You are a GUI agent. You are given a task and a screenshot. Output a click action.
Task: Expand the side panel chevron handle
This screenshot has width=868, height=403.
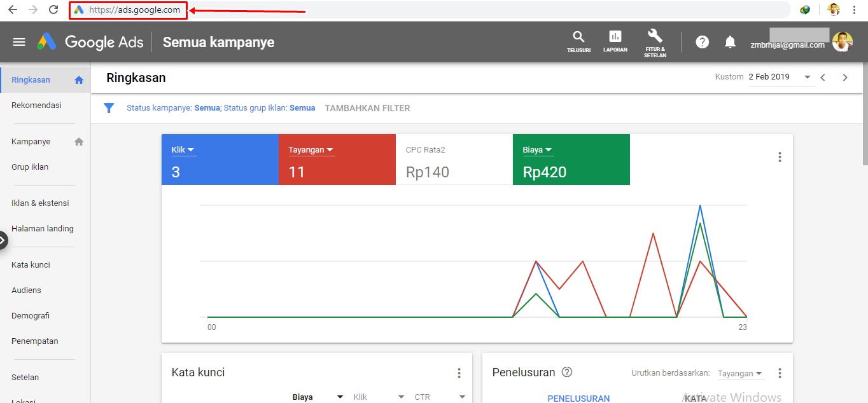3,240
